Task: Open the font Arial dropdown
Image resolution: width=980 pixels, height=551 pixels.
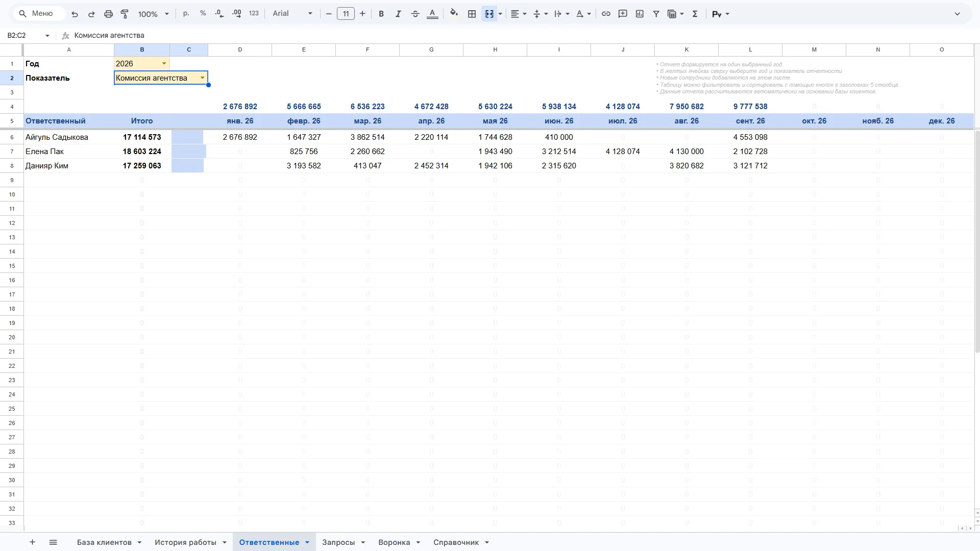Action: pyautogui.click(x=292, y=14)
